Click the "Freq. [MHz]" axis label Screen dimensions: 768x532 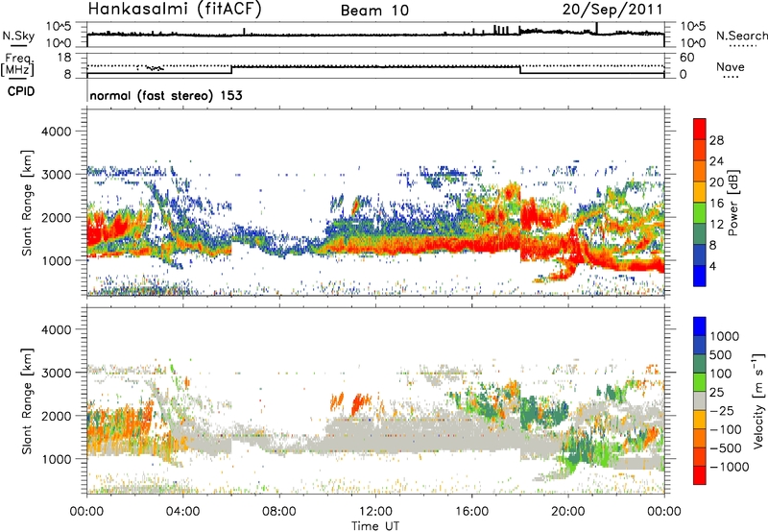tap(17, 64)
